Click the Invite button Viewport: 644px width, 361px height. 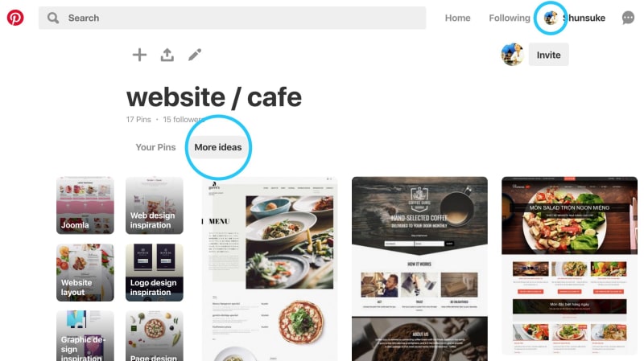coord(548,55)
